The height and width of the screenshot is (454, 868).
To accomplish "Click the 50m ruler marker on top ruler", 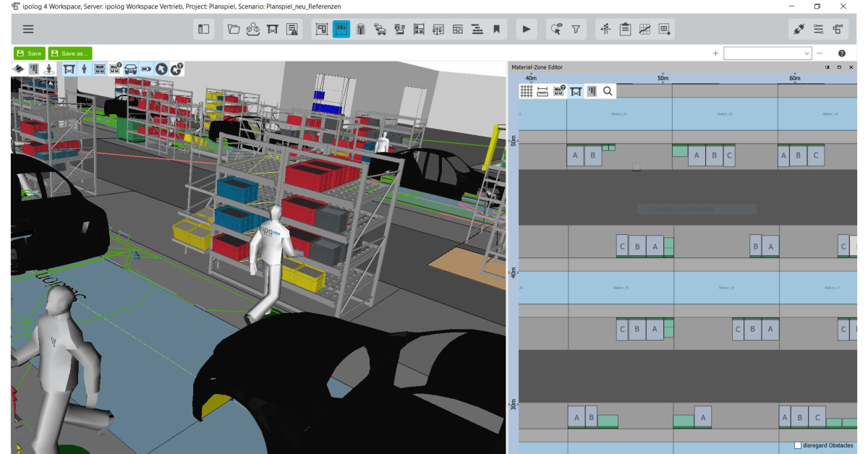I will (663, 77).
